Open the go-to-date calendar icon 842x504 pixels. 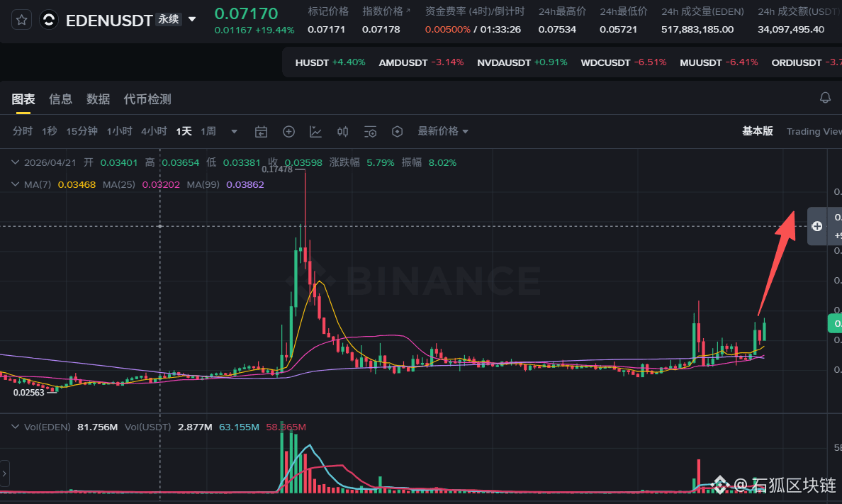coord(261,132)
